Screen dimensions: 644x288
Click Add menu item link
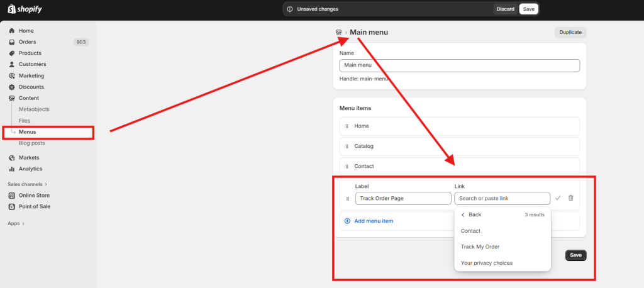pyautogui.click(x=374, y=221)
